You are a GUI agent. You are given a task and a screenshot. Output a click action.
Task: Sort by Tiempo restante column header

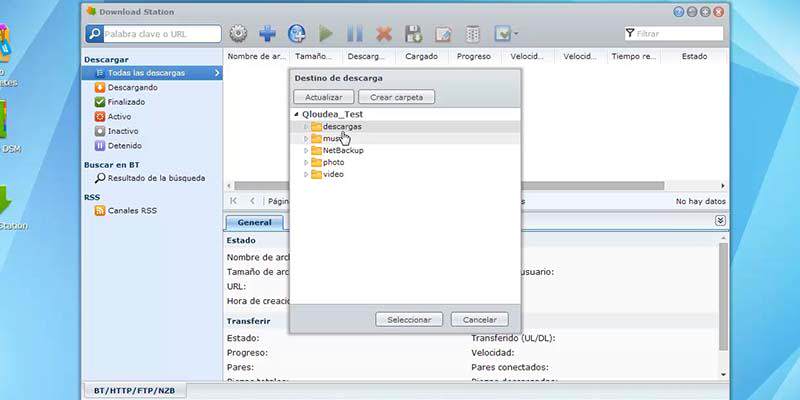[x=634, y=57]
